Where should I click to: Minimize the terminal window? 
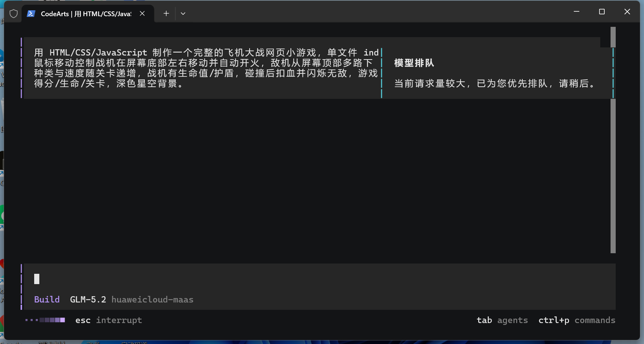click(576, 12)
